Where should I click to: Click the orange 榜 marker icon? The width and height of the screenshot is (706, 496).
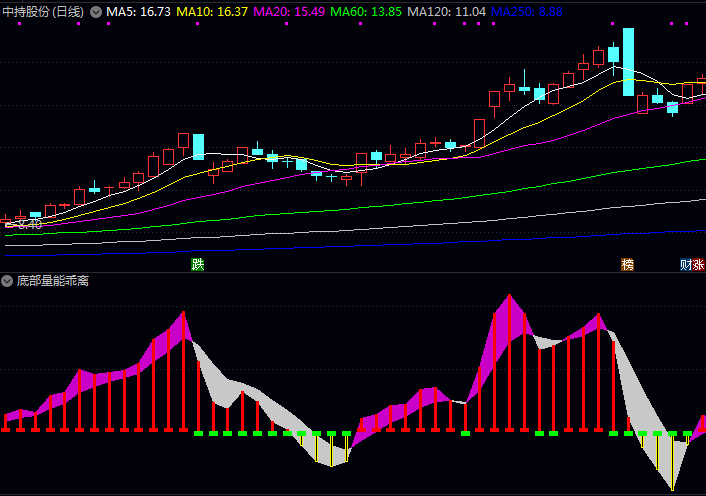628,264
